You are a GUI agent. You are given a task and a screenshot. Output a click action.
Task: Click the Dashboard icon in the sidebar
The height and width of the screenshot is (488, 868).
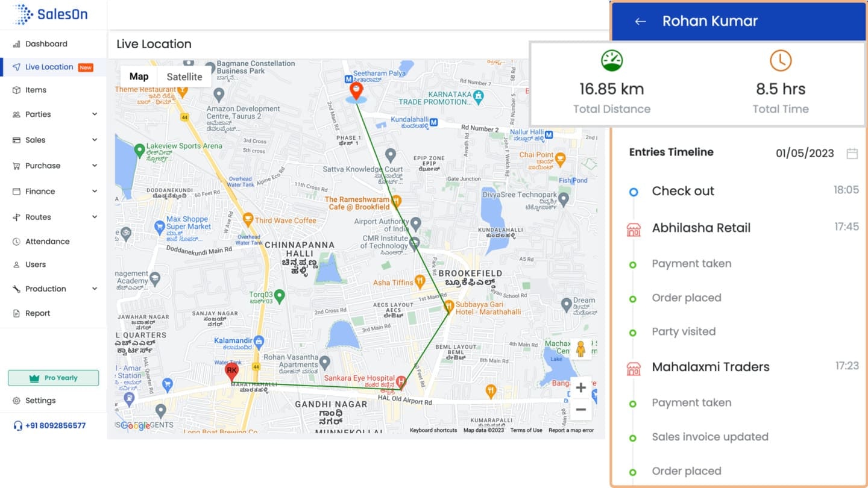16,44
